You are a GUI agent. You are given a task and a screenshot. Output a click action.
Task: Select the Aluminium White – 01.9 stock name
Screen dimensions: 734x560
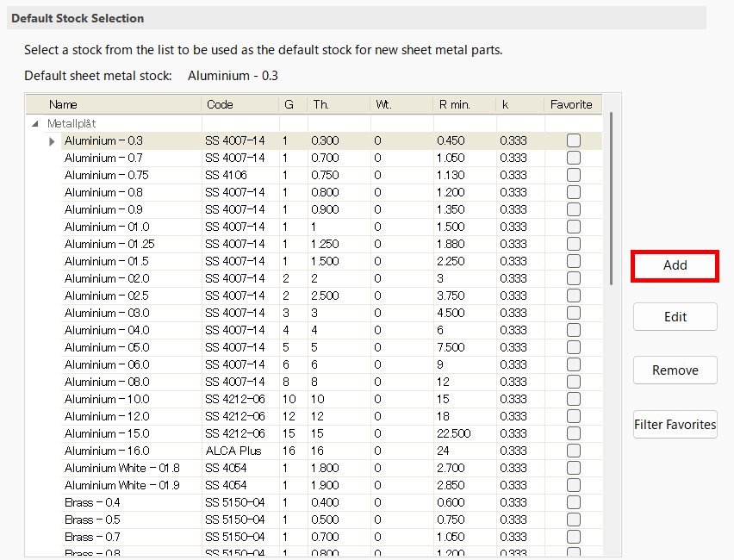[x=122, y=485]
